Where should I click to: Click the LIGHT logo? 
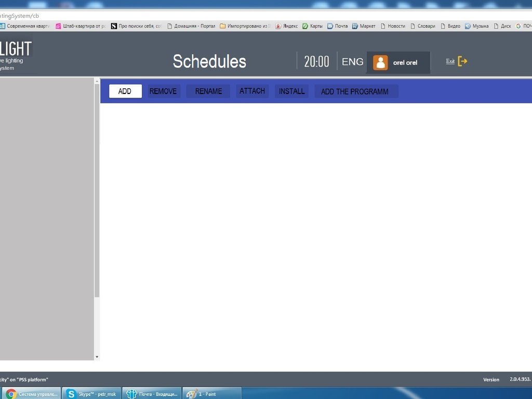click(16, 49)
